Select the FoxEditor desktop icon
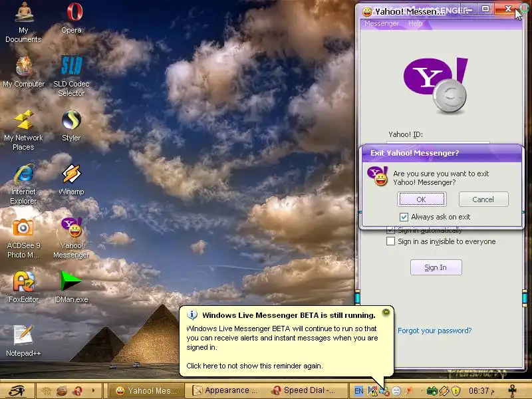The image size is (532, 399). pos(23,287)
